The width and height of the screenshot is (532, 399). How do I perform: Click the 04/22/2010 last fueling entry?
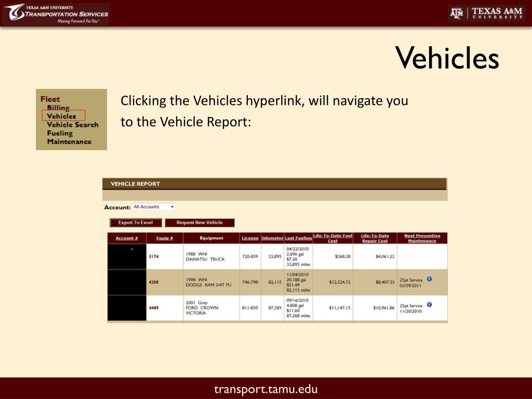[298, 257]
